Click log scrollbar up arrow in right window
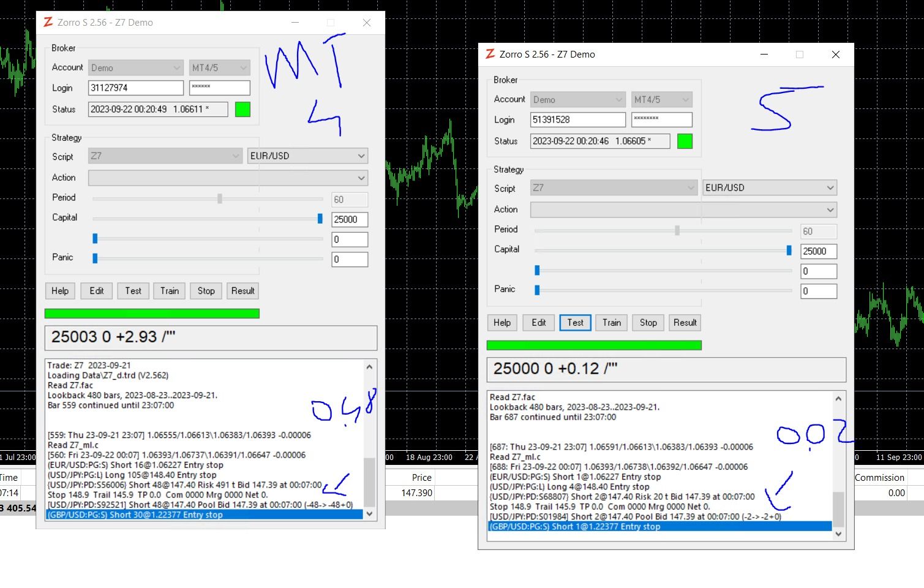This screenshot has height=588, width=924. (x=839, y=399)
